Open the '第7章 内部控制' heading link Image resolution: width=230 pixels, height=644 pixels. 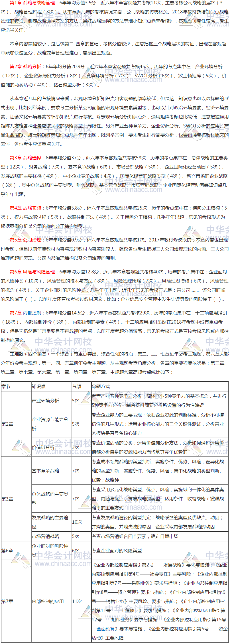click(25, 313)
